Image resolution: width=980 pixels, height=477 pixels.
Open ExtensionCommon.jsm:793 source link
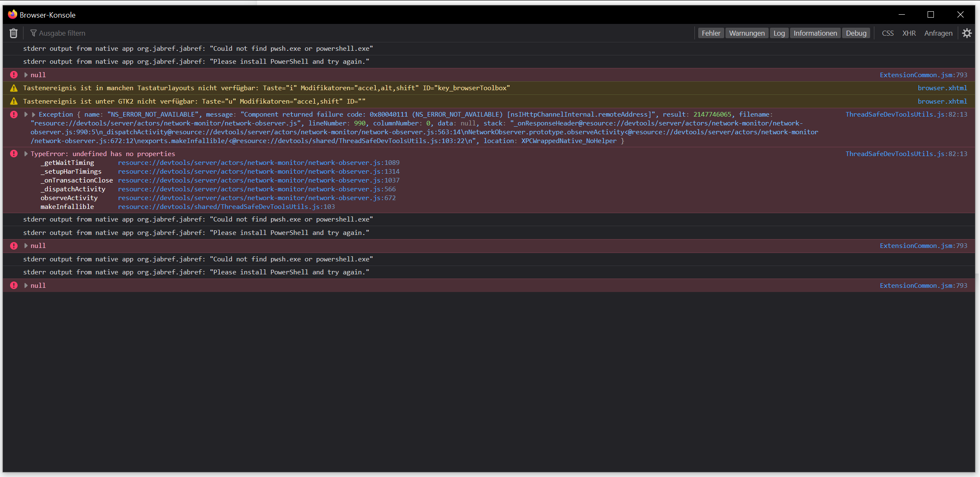coord(923,74)
